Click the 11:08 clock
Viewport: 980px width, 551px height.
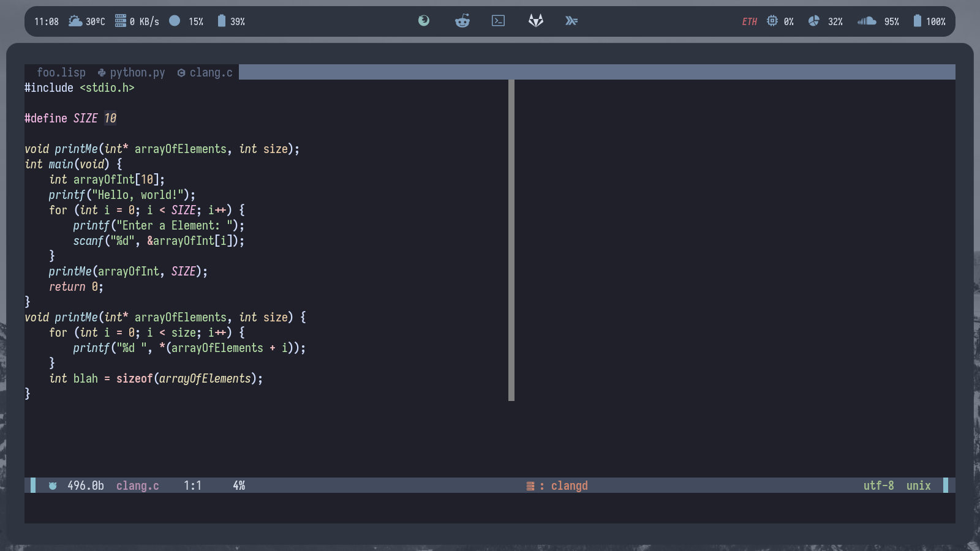tap(47, 21)
